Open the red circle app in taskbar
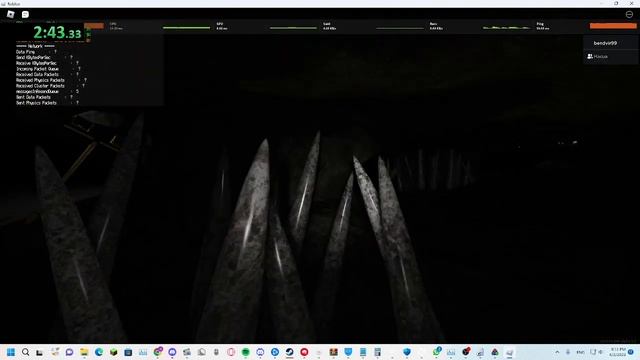The width and height of the screenshot is (640, 360). [x=304, y=352]
